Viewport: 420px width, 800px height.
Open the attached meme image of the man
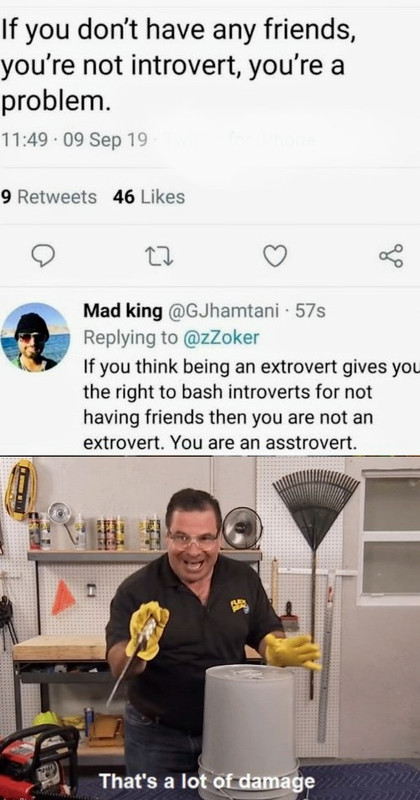[x=210, y=628]
